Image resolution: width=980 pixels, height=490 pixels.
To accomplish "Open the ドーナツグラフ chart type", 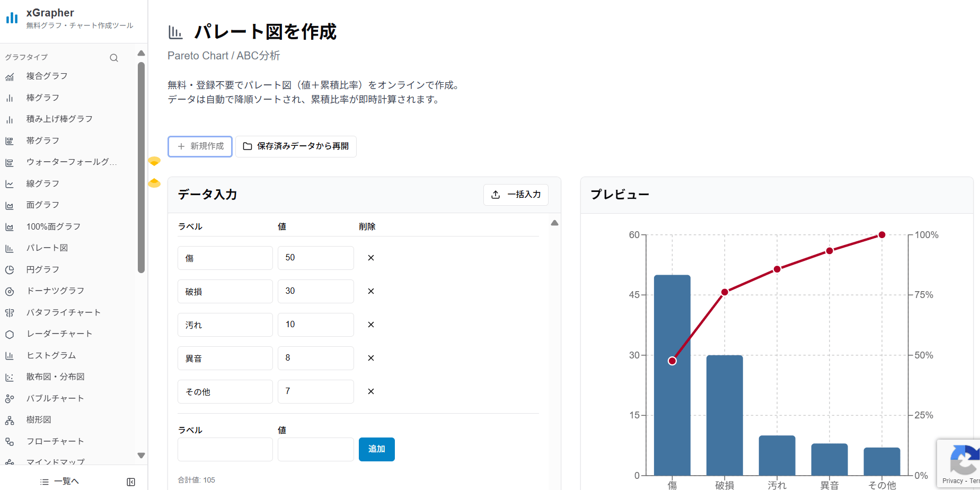I will click(x=55, y=291).
